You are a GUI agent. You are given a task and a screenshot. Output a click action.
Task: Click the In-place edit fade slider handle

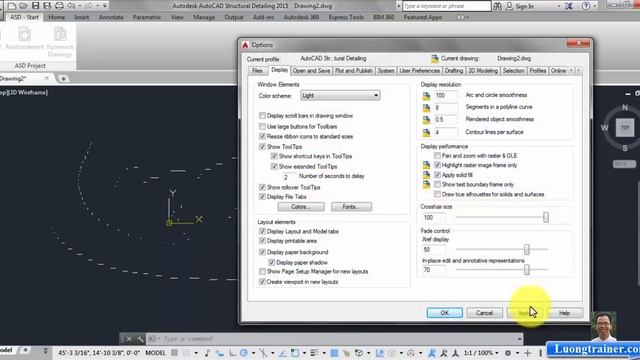[527, 269]
